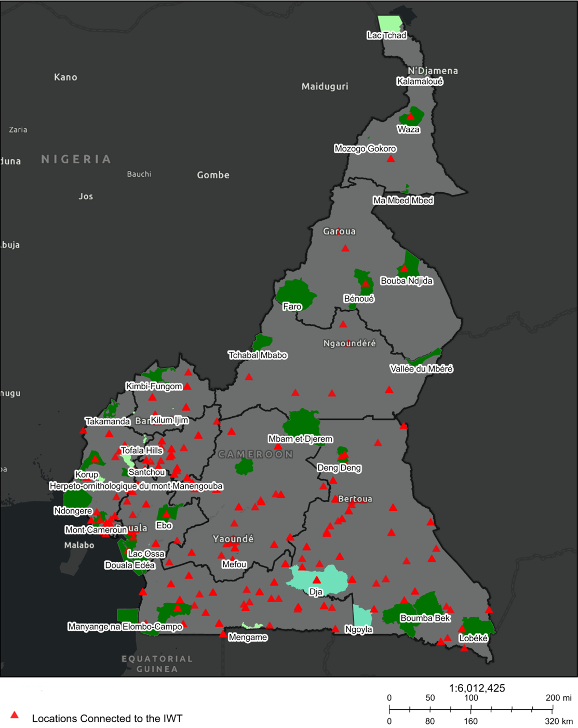The image size is (578, 728).
Task: Click the red triangle inside Waza park
Action: 410,117
